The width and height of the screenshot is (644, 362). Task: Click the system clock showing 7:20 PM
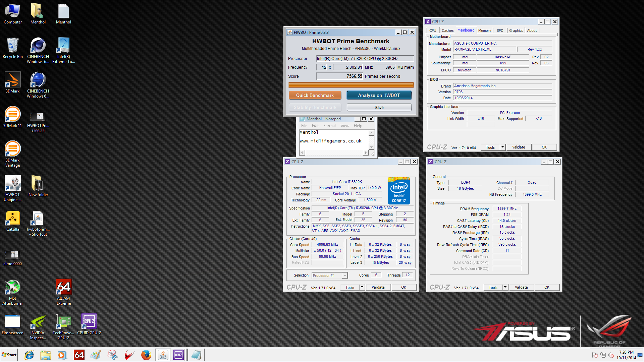(626, 352)
